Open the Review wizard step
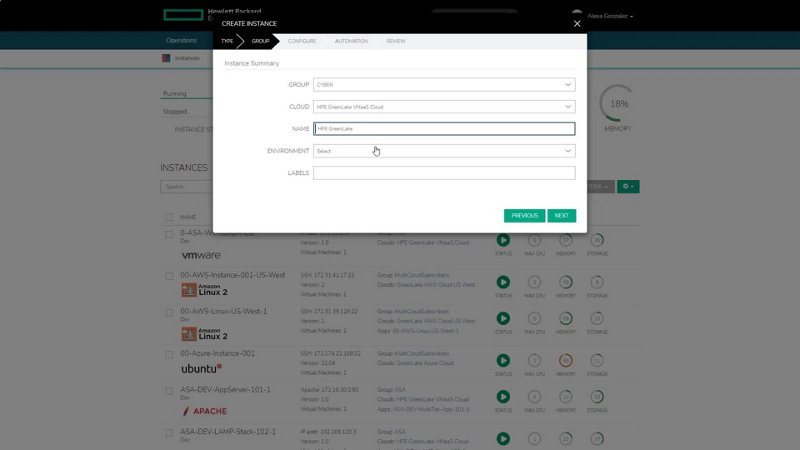This screenshot has width=800, height=450. 396,41
